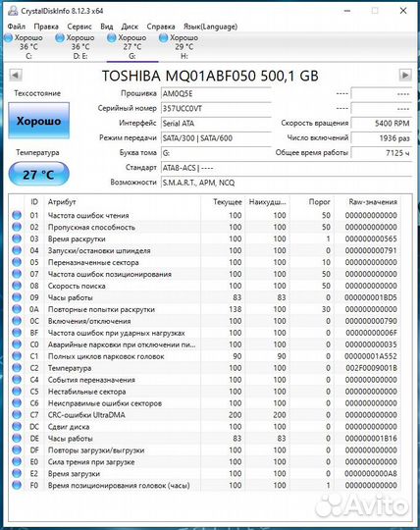
Task: Open the Справка menu
Action: [x=161, y=26]
